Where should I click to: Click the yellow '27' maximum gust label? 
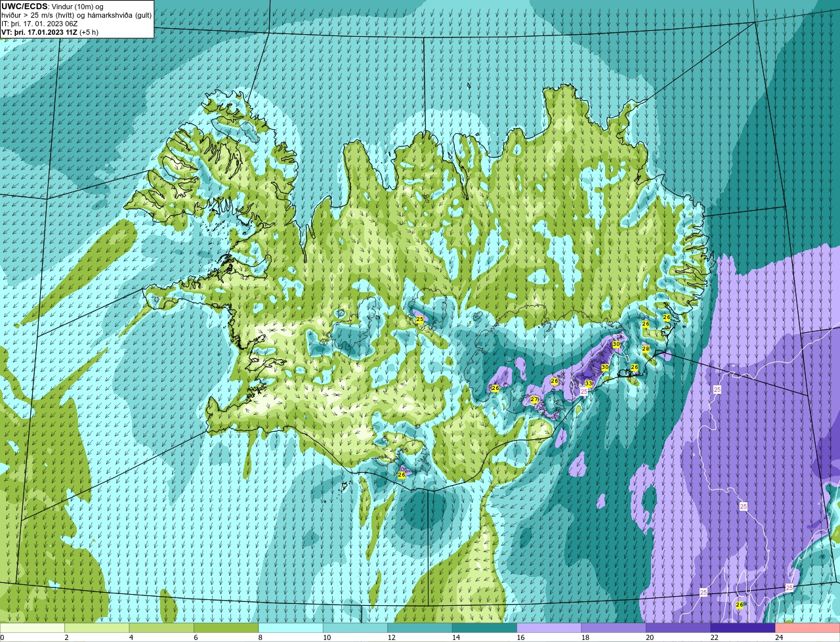(x=534, y=400)
